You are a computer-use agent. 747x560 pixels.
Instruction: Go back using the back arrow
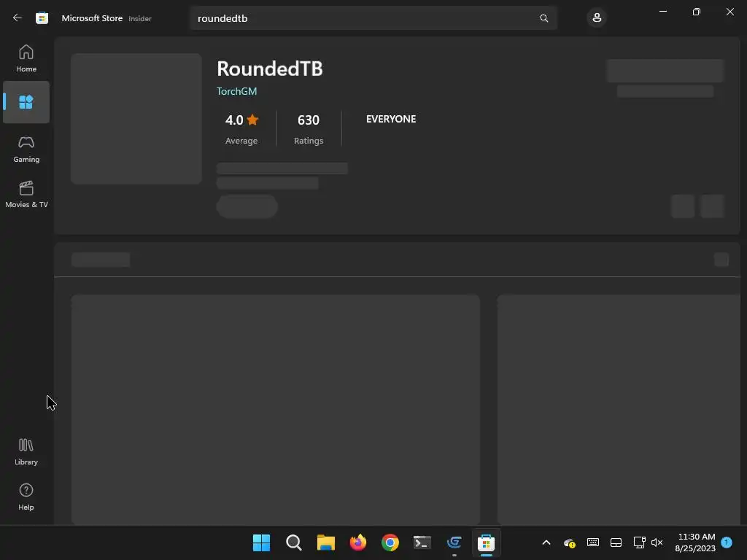(x=18, y=18)
